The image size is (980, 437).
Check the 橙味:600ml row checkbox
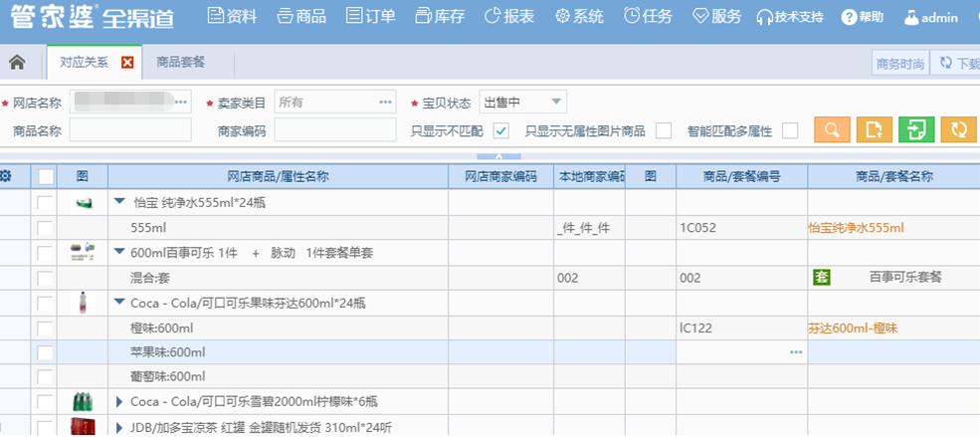45,328
